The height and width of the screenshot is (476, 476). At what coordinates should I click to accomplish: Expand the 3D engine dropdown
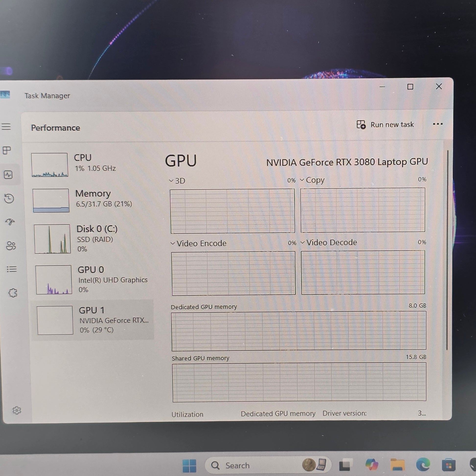pyautogui.click(x=177, y=181)
